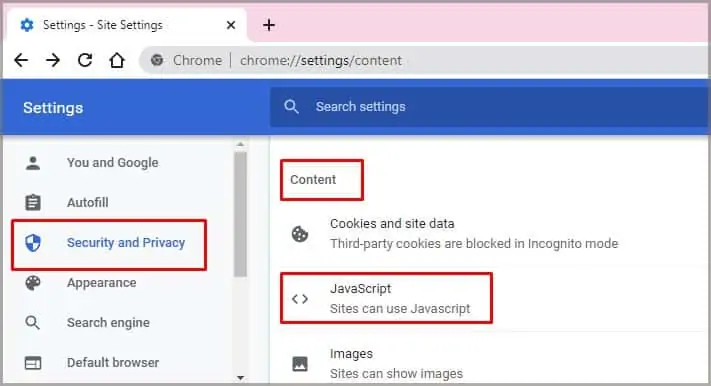Click the browser back arrow

click(x=21, y=60)
